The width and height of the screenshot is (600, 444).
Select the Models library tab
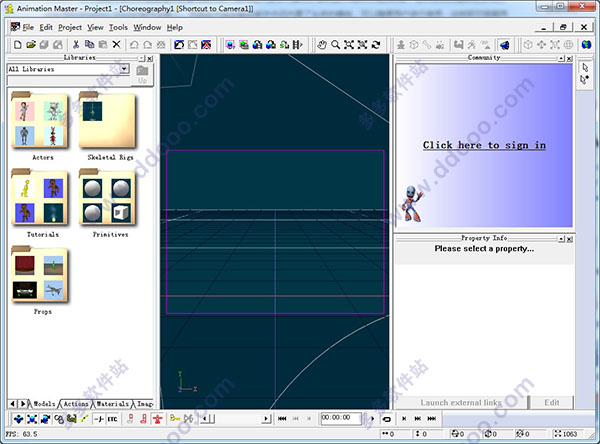pyautogui.click(x=44, y=404)
